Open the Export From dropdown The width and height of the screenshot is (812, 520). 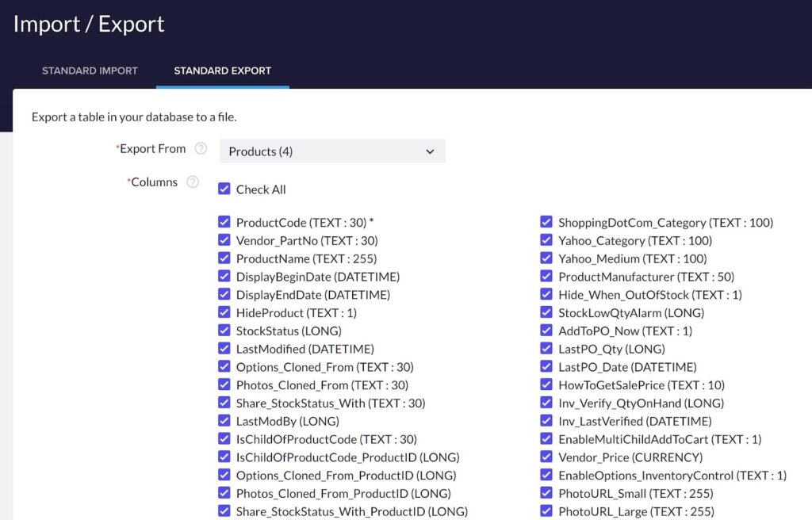click(331, 151)
